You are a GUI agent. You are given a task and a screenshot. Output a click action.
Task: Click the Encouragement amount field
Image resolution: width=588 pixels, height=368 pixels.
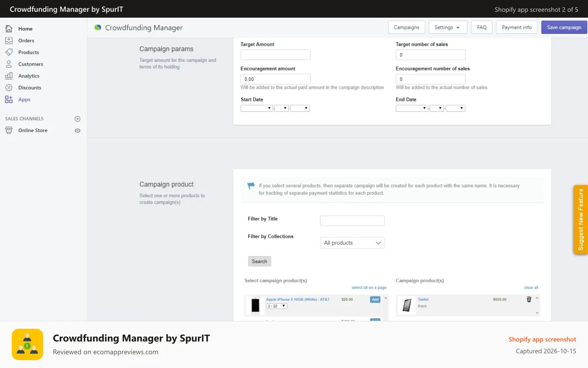tap(275, 79)
